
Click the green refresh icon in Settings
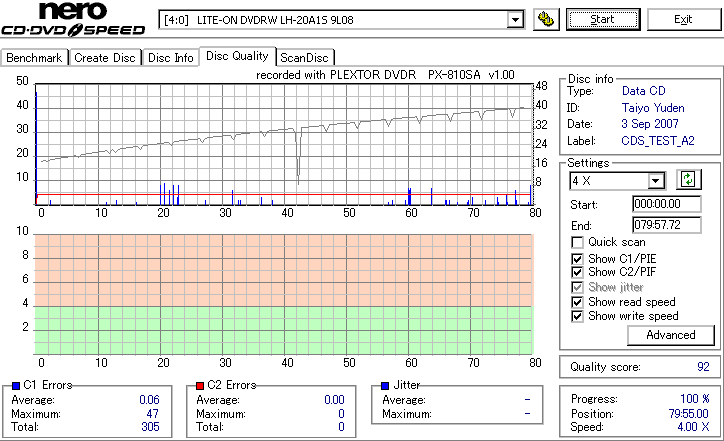[x=688, y=179]
